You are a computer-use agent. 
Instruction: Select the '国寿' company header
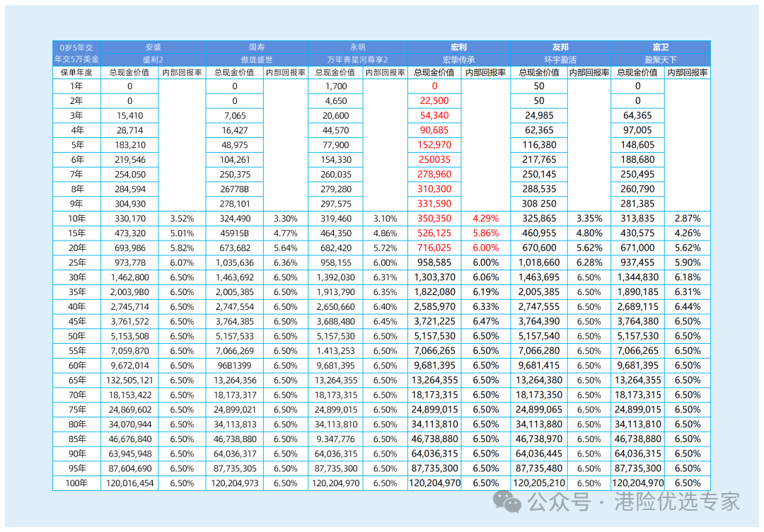click(x=257, y=47)
